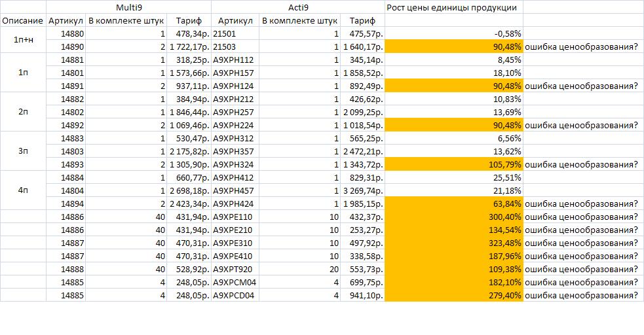The width and height of the screenshot is (644, 335).
Task: Click the orange 323,48% cell
Action: point(454,243)
